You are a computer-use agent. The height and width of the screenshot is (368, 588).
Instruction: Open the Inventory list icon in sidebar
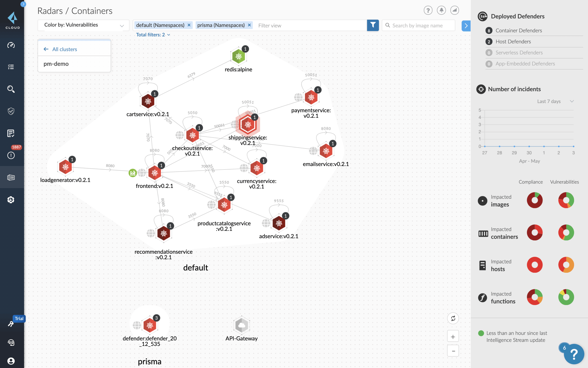click(11, 67)
